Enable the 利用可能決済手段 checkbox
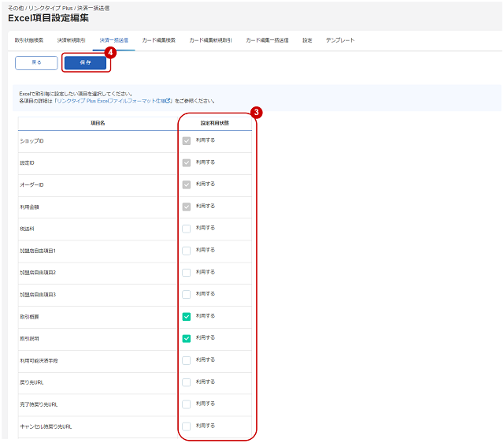 187,360
